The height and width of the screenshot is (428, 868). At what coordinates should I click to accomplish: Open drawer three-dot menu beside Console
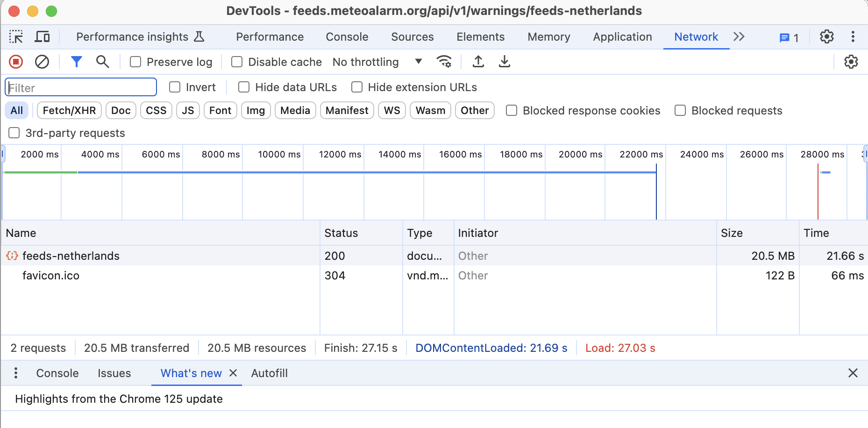click(x=16, y=373)
